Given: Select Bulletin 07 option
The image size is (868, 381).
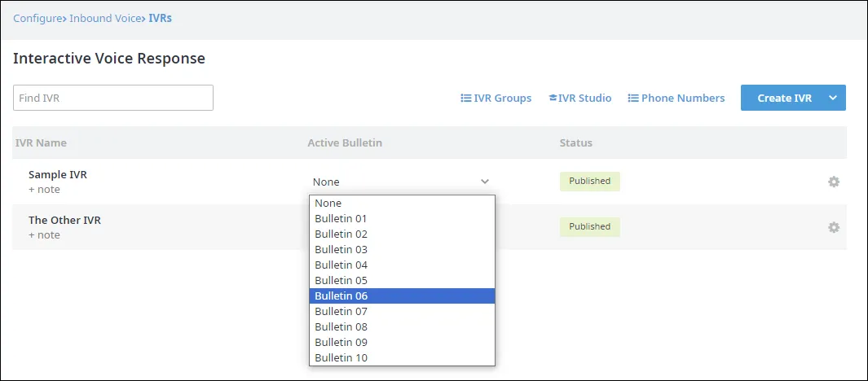Looking at the screenshot, I should point(402,311).
